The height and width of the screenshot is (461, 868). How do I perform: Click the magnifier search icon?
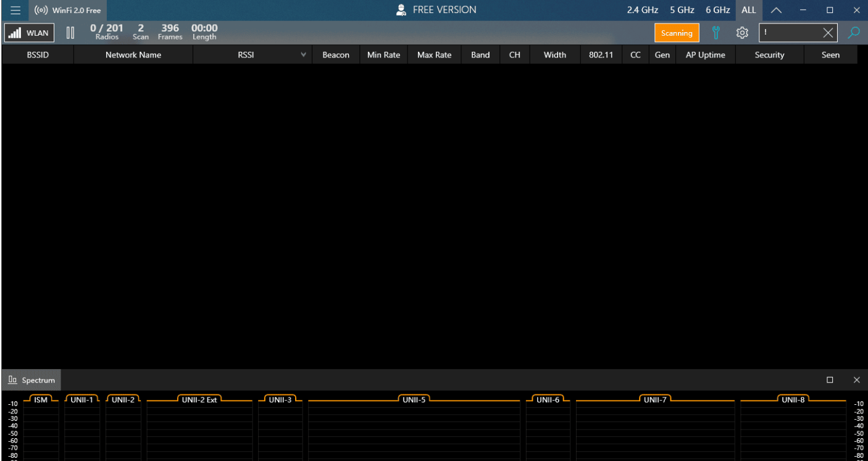854,33
